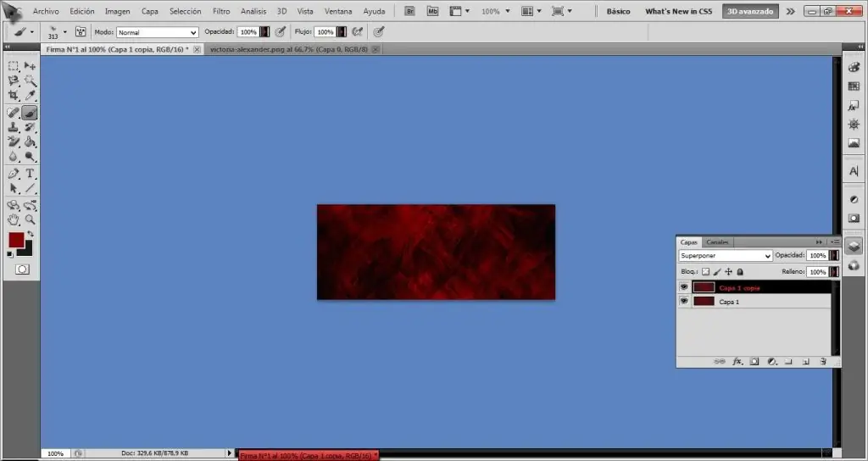Toggle tablet pressure controls size
The image size is (868, 461).
[379, 32]
